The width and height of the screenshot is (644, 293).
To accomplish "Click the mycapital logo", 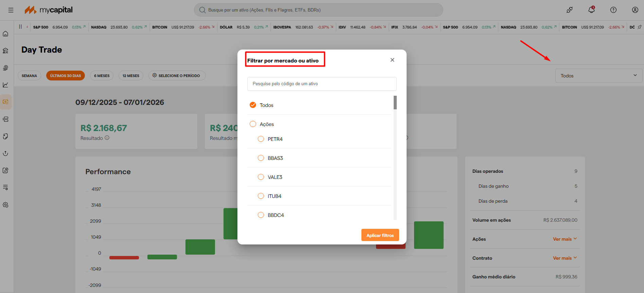I will (49, 10).
